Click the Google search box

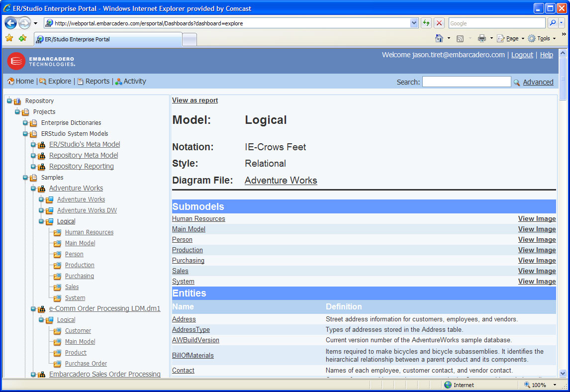tap(497, 23)
